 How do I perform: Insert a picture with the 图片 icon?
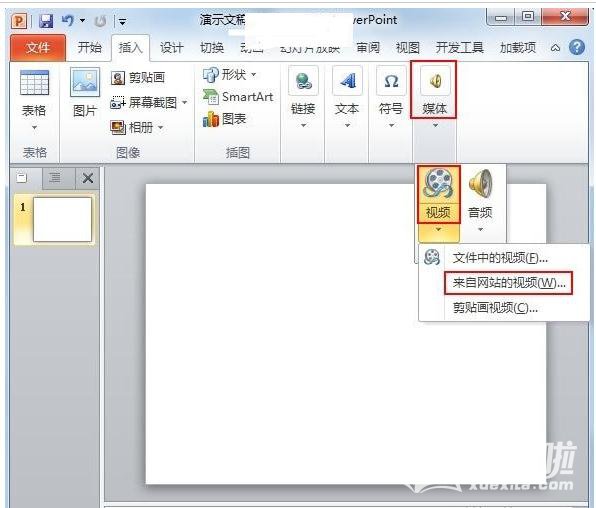85,82
